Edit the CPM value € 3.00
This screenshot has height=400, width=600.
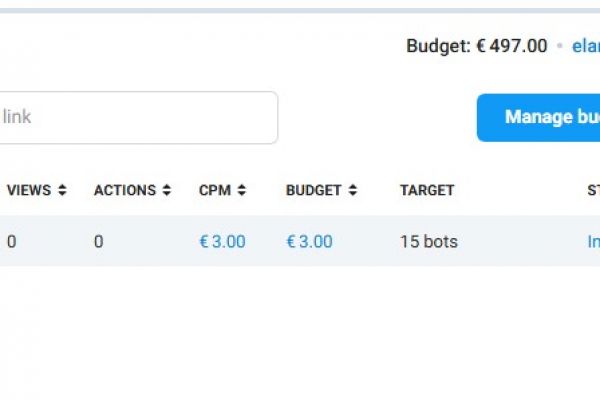(x=222, y=242)
